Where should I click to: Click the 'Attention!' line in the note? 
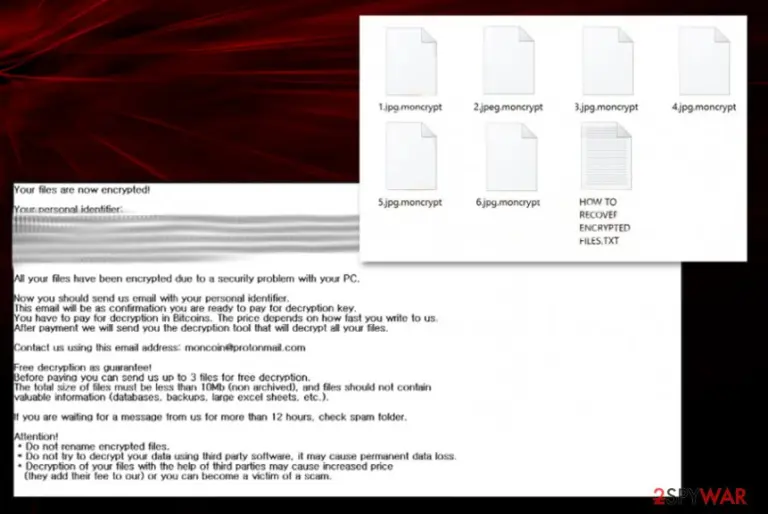36,436
